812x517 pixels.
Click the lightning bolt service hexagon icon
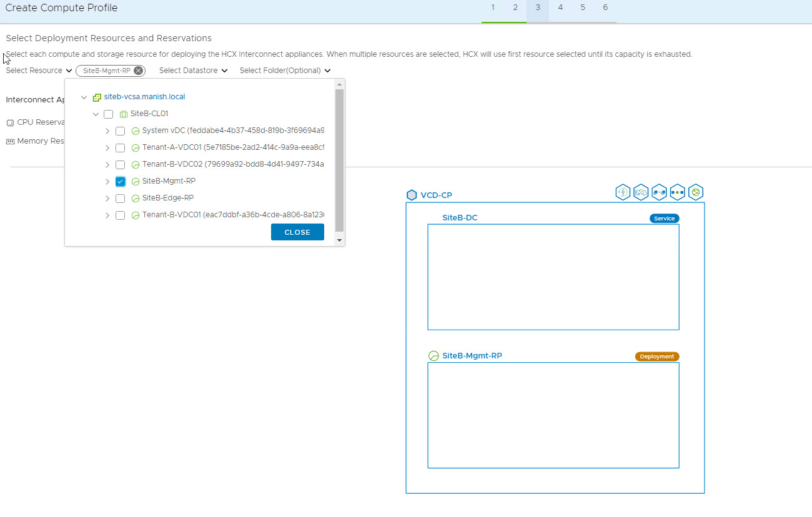[623, 192]
